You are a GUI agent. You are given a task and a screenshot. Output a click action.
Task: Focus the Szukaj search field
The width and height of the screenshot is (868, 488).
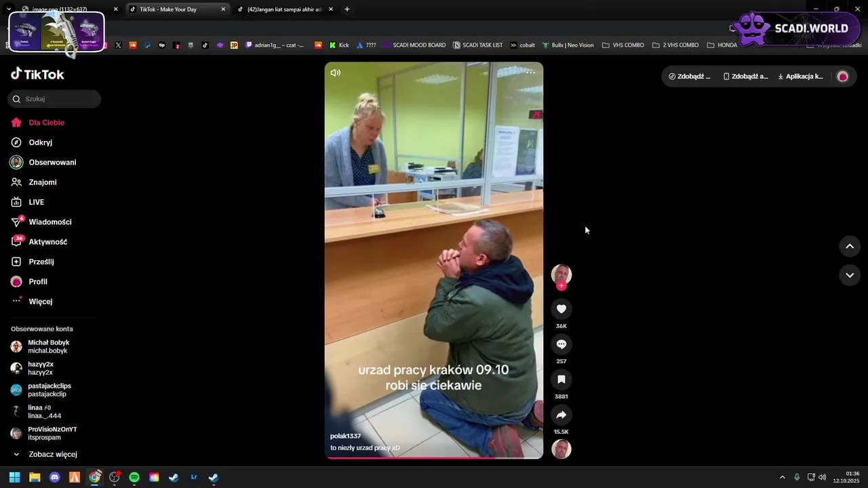pos(54,99)
